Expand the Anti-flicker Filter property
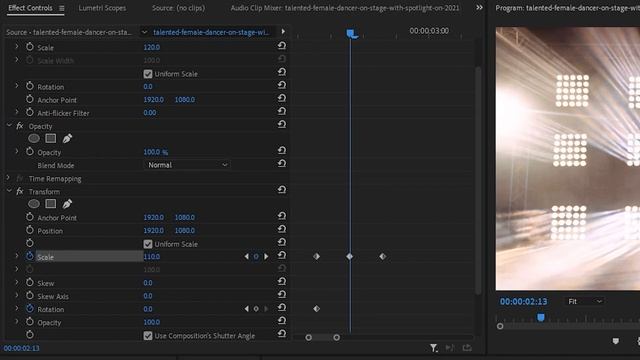 tap(16, 112)
